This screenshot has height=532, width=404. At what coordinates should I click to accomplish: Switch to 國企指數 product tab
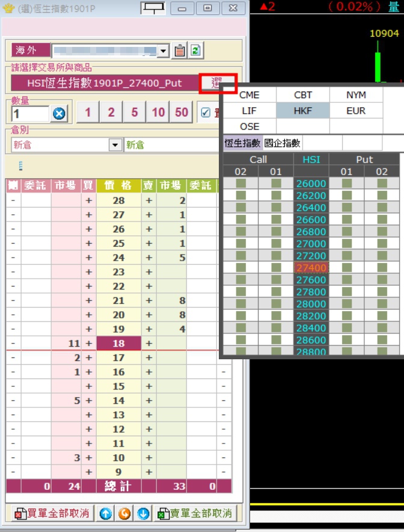coord(283,143)
